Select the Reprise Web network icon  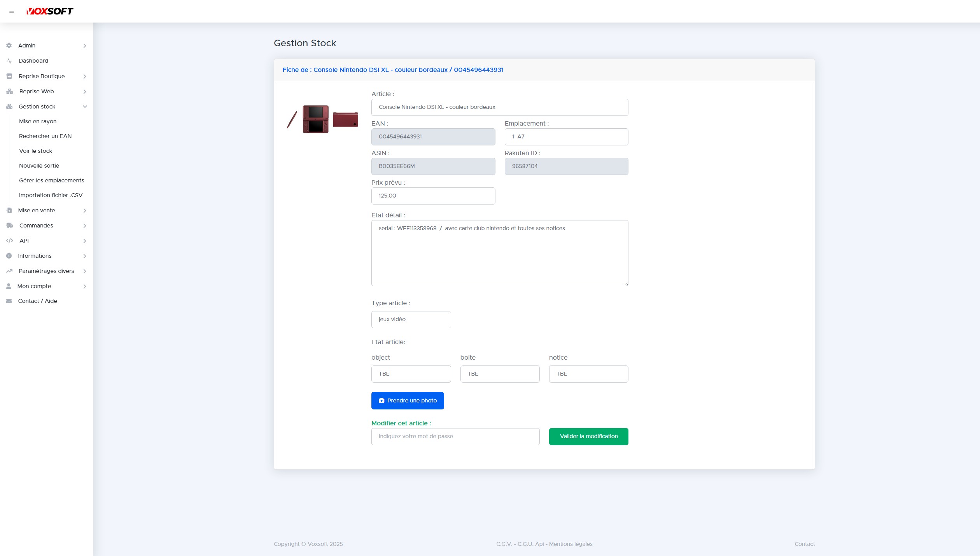point(9,91)
